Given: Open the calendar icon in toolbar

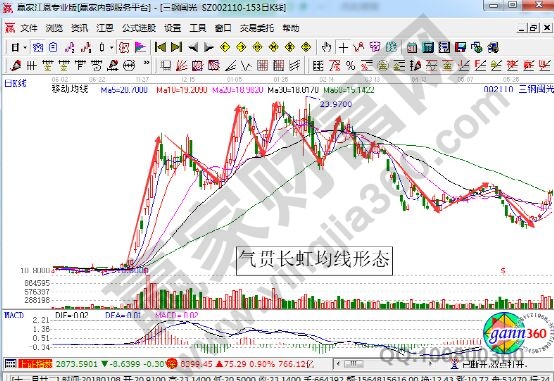Looking at the screenshot, I should pyautogui.click(x=412, y=47).
